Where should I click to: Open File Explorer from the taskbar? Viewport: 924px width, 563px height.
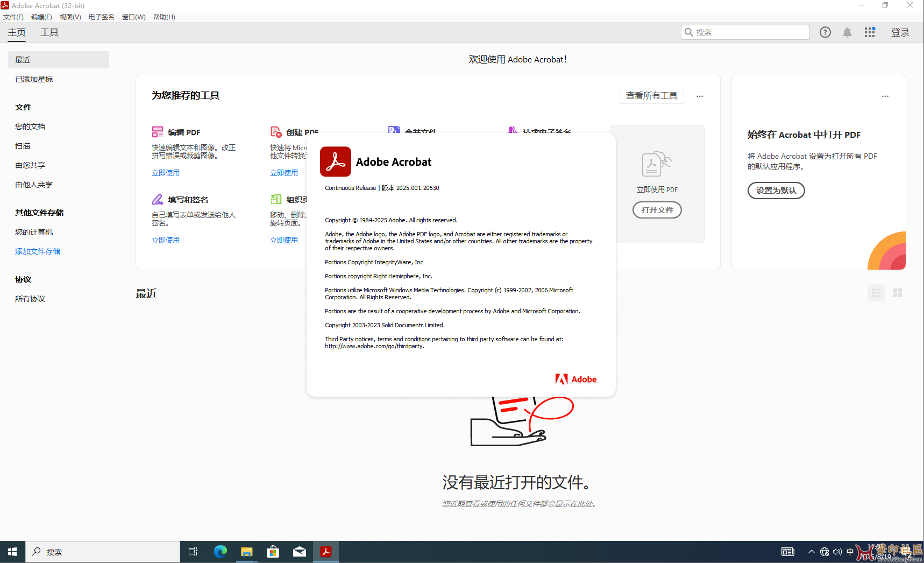click(246, 552)
